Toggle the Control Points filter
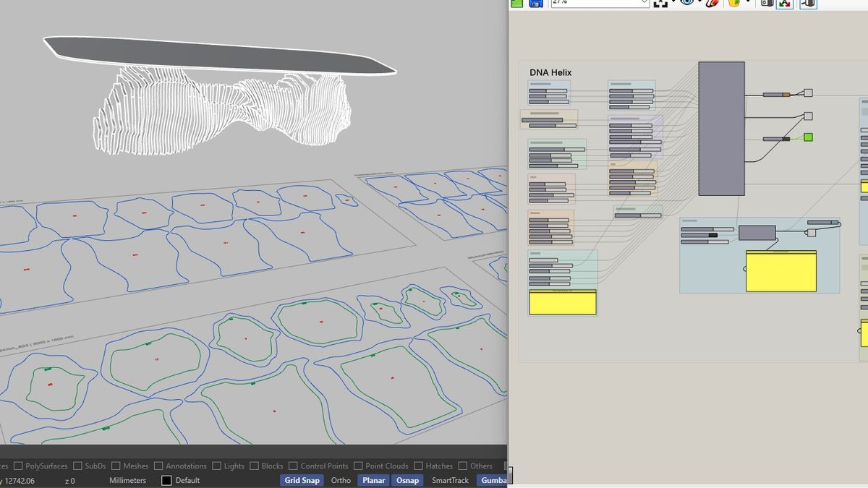This screenshot has height=488, width=868. (293, 466)
